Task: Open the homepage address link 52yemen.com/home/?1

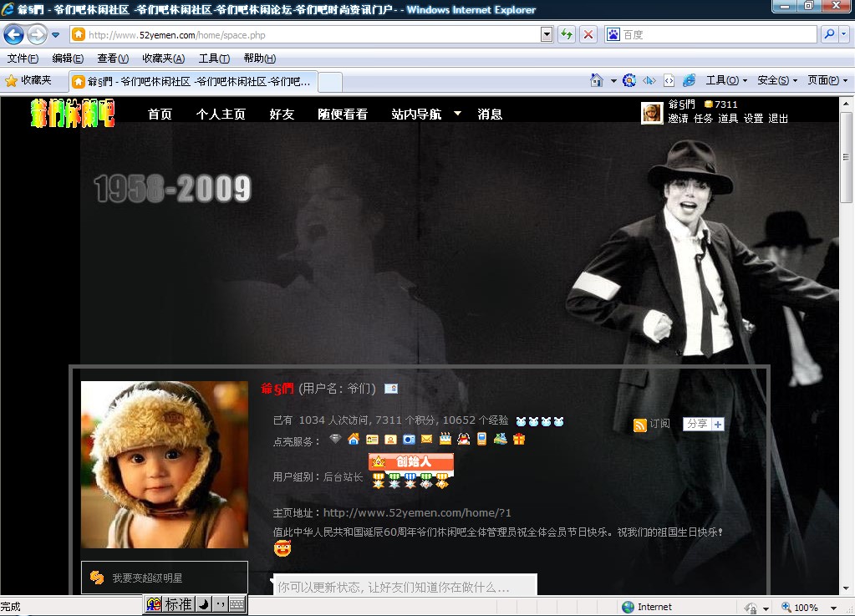Action: (417, 512)
